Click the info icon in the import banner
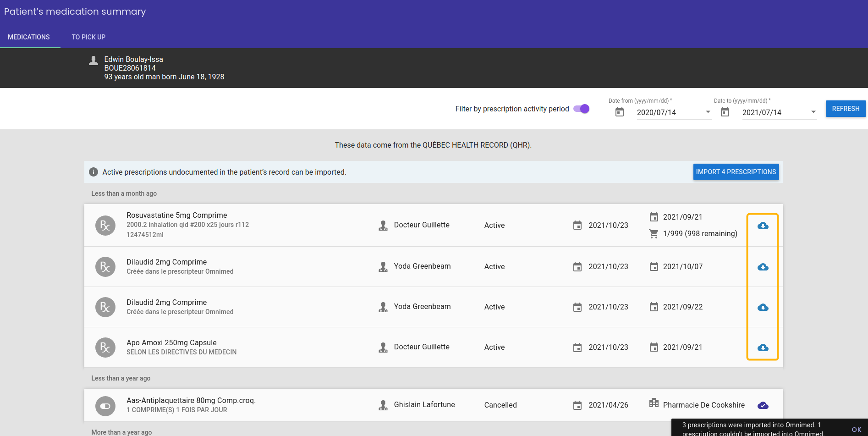 93,172
